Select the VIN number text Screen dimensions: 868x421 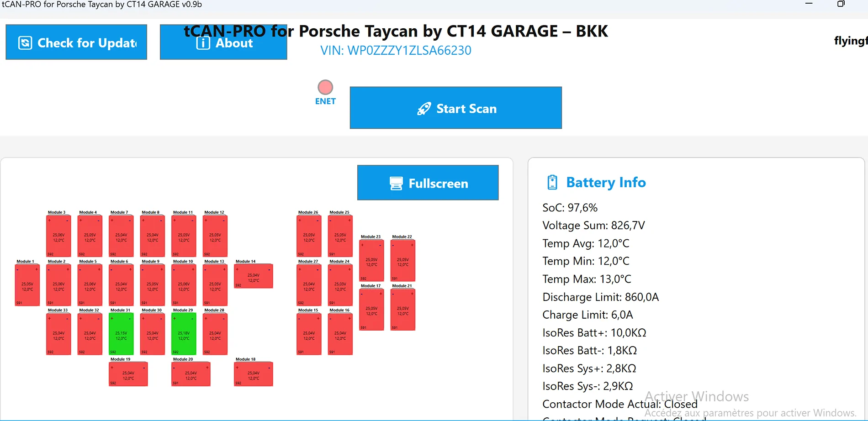tap(396, 50)
